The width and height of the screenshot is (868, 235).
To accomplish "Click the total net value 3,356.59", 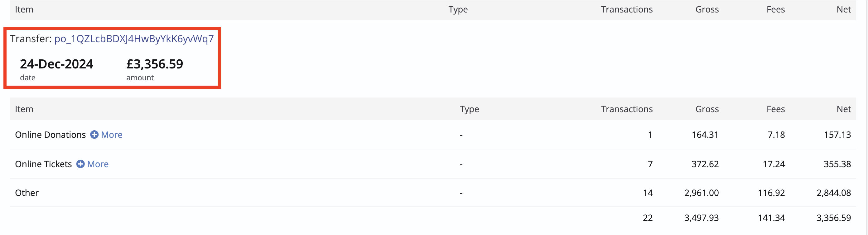I will click(834, 218).
